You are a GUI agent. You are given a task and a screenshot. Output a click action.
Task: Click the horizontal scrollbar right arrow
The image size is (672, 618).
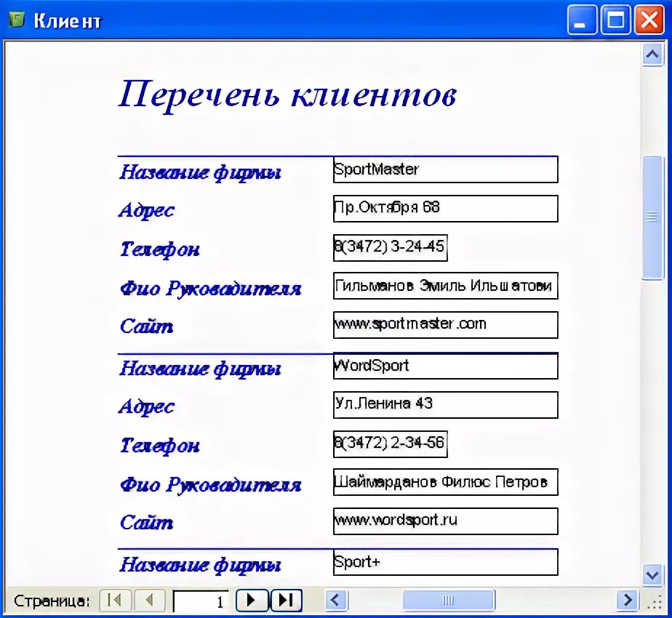pos(628,600)
